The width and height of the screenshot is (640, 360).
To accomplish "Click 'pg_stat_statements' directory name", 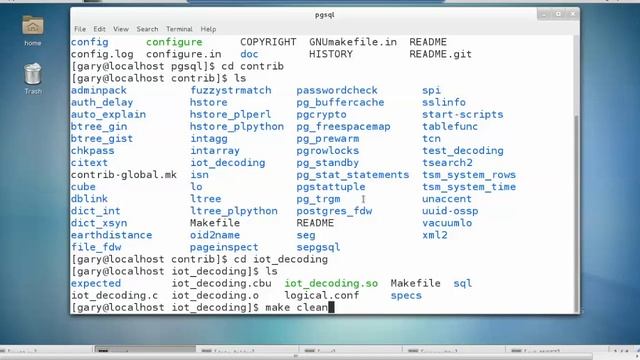I will point(353,175).
